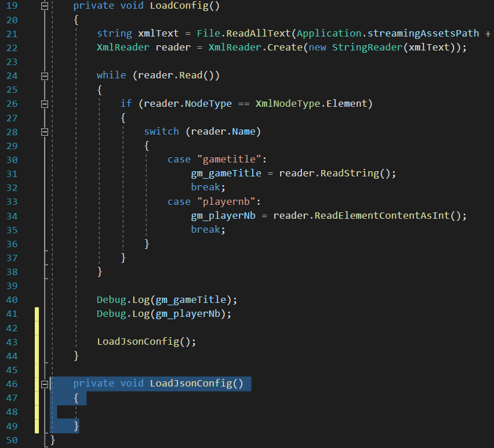Click 'streamingAssetsPath' on line 21
This screenshot has height=448, width=494.
click(423, 34)
